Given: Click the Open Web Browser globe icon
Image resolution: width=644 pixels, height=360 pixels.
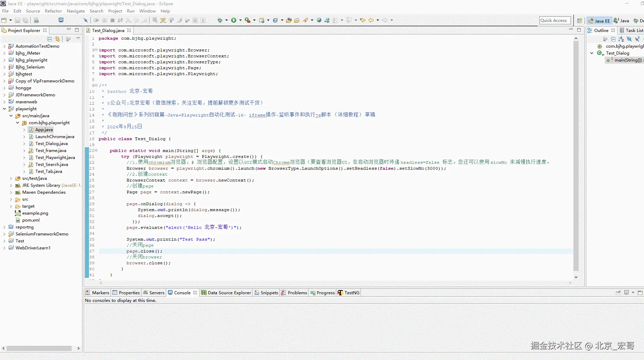Looking at the screenshot, I should (x=319, y=20).
